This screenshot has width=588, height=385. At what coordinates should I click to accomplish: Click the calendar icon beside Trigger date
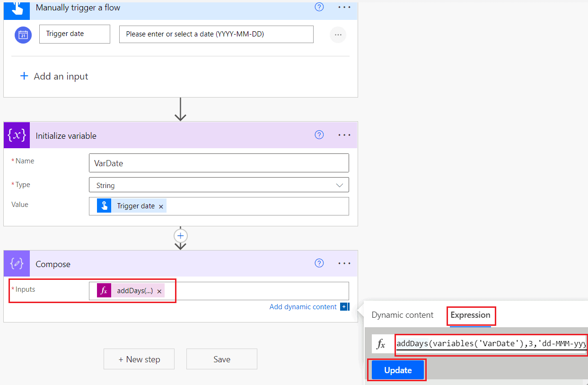[22, 34]
